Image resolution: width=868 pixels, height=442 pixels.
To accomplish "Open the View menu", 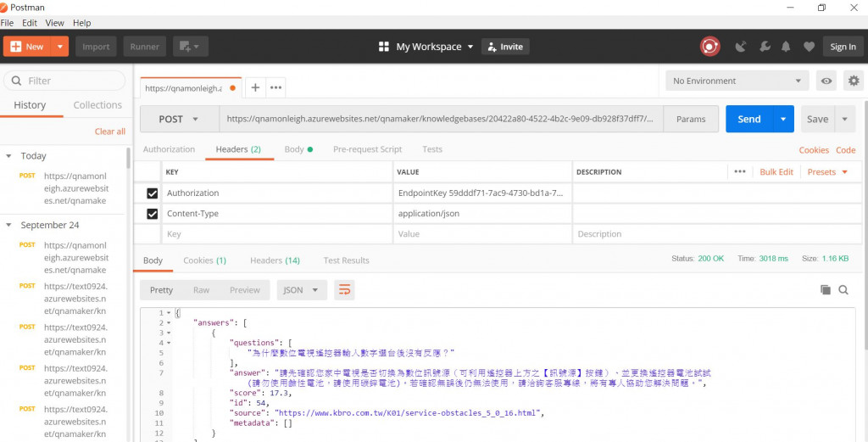I will point(55,23).
